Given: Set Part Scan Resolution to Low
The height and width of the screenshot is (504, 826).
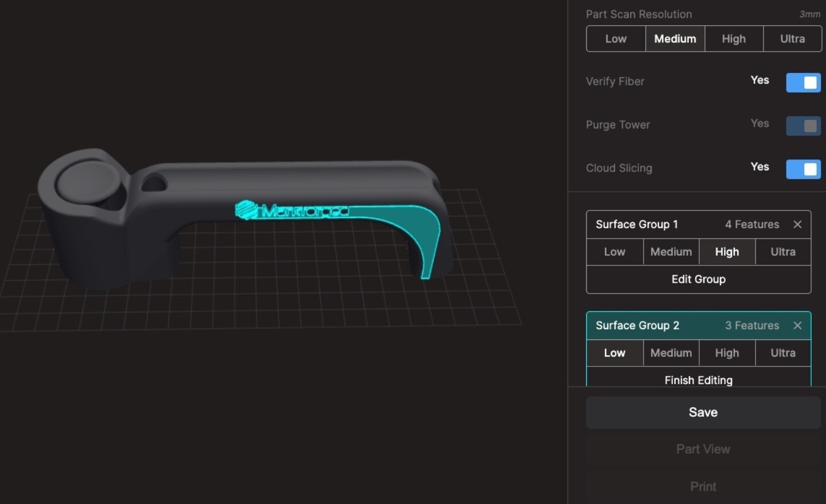Looking at the screenshot, I should [615, 39].
